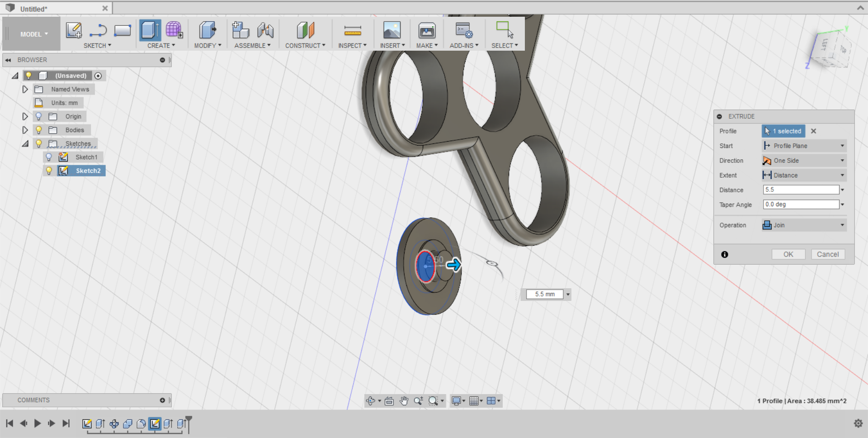868x438 pixels.
Task: Click the timeline end marker
Action: coord(189,424)
